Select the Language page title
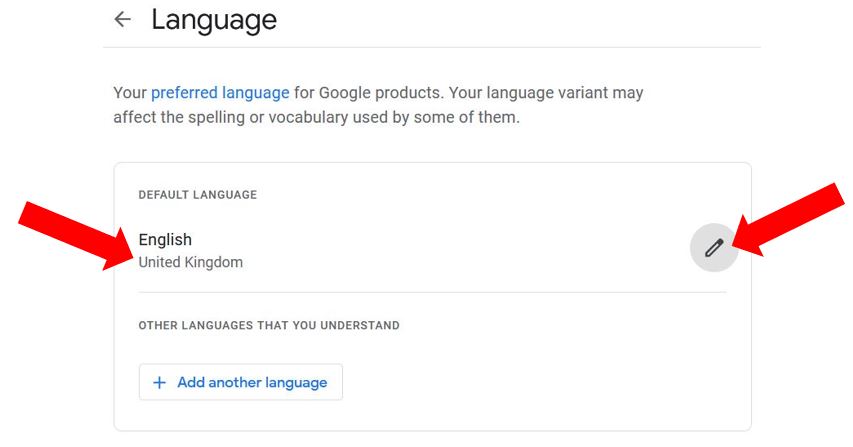 [214, 21]
